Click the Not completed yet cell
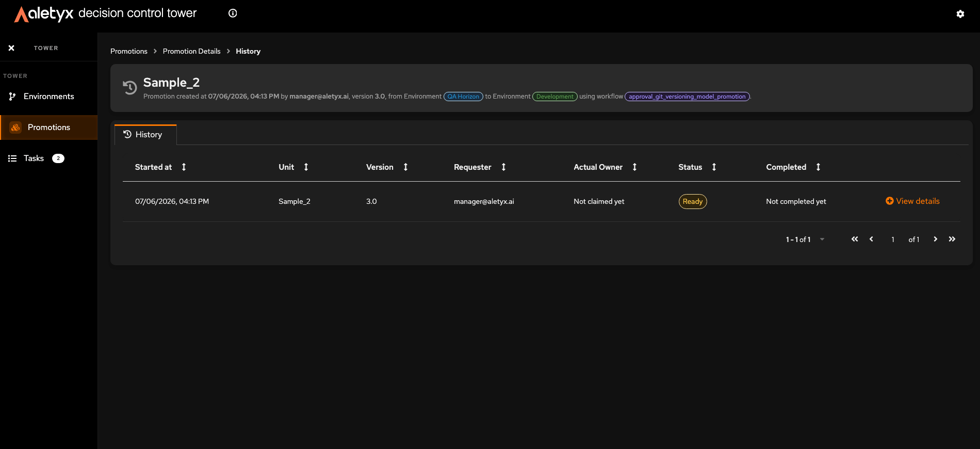The width and height of the screenshot is (980, 449). 796,201
